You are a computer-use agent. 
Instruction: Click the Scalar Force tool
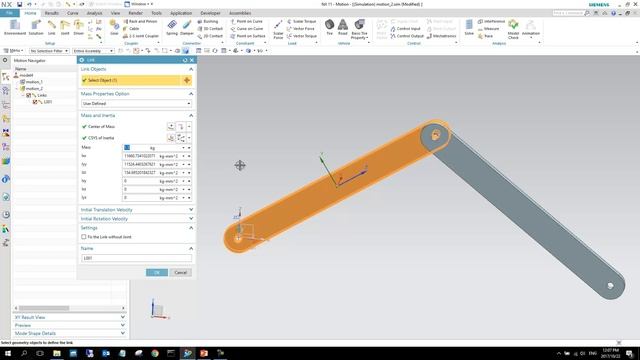(278, 29)
